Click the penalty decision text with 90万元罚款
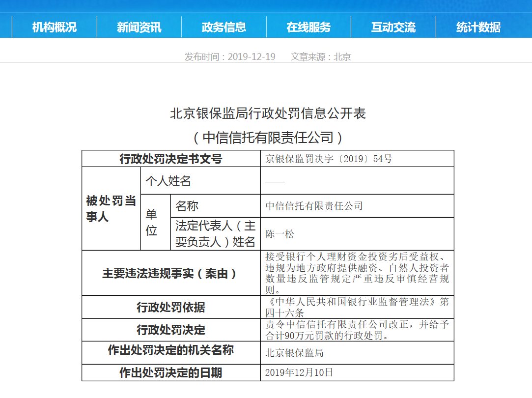The image size is (532, 398). [x=357, y=330]
